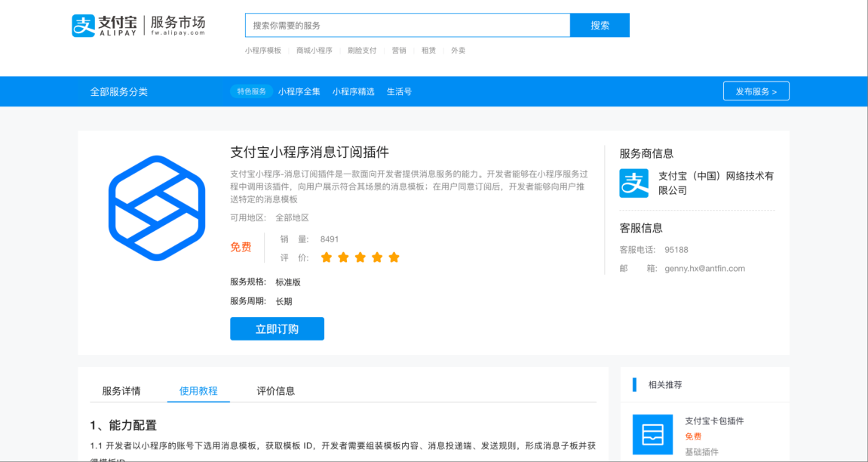868x462 pixels.
Task: Click the 免费 price label of the product
Action: (x=241, y=247)
